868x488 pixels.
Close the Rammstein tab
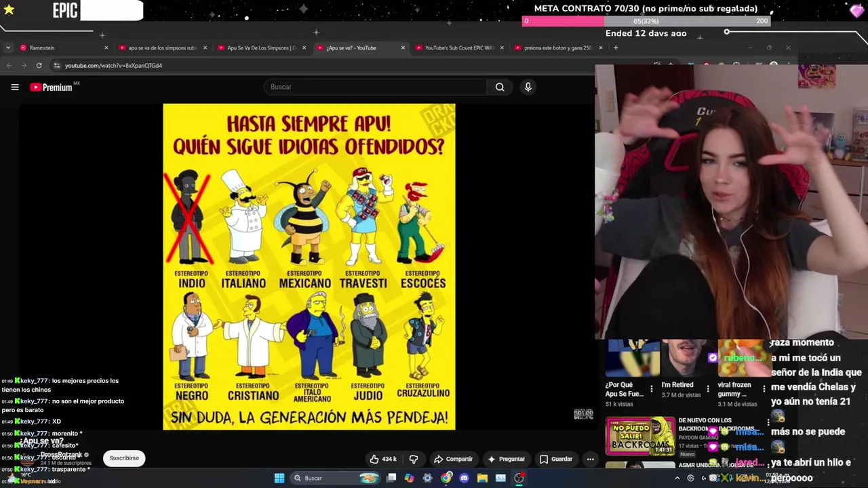click(106, 48)
